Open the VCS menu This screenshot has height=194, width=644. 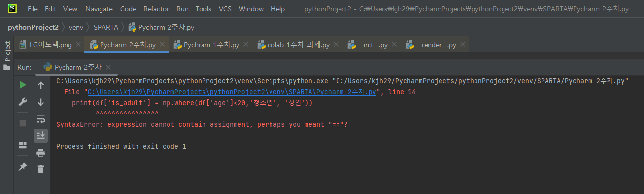click(225, 9)
